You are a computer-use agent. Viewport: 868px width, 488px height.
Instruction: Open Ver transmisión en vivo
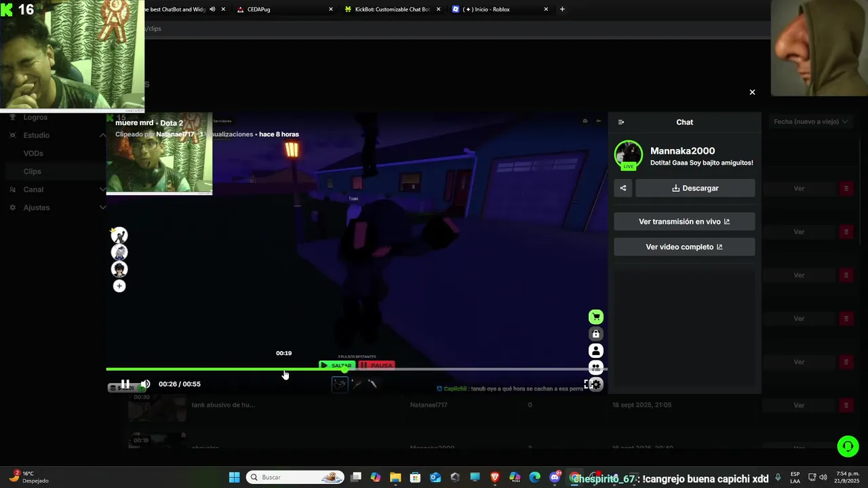click(x=684, y=222)
